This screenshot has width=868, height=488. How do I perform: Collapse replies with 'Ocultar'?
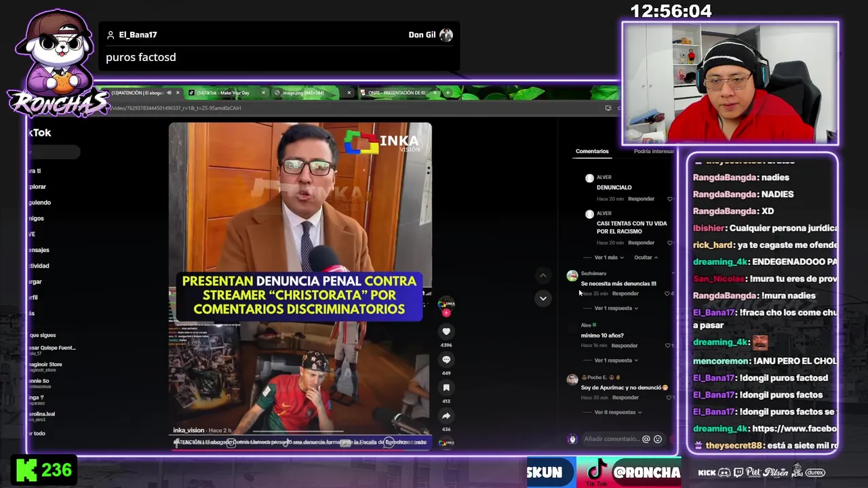[x=646, y=258]
